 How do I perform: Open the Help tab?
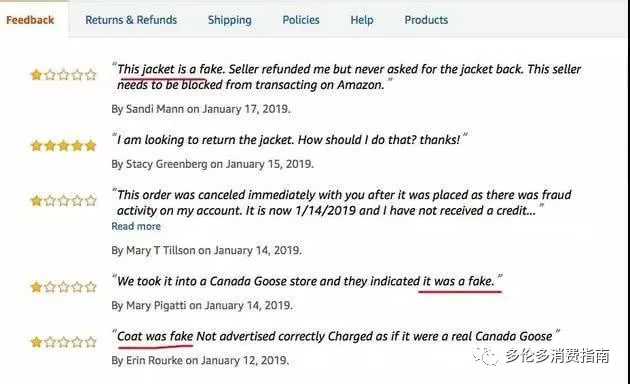click(x=362, y=20)
